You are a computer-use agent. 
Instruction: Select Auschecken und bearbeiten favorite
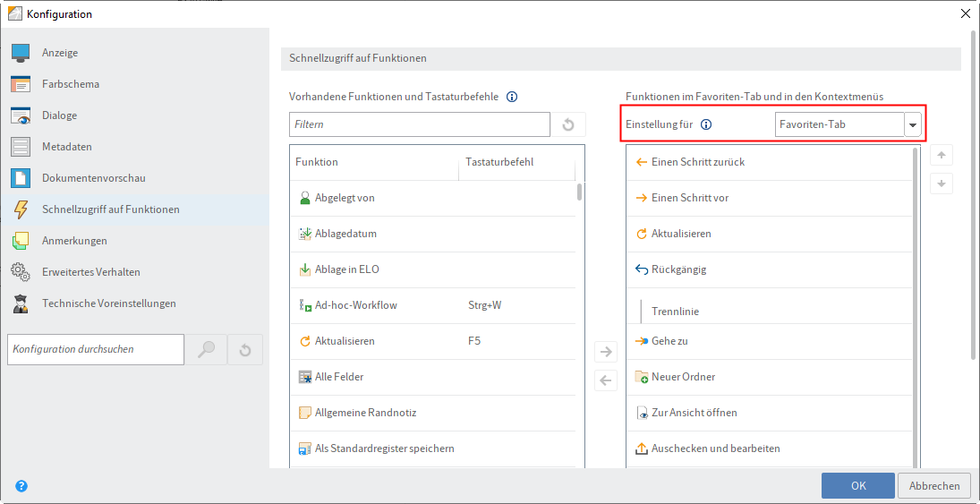click(769, 448)
